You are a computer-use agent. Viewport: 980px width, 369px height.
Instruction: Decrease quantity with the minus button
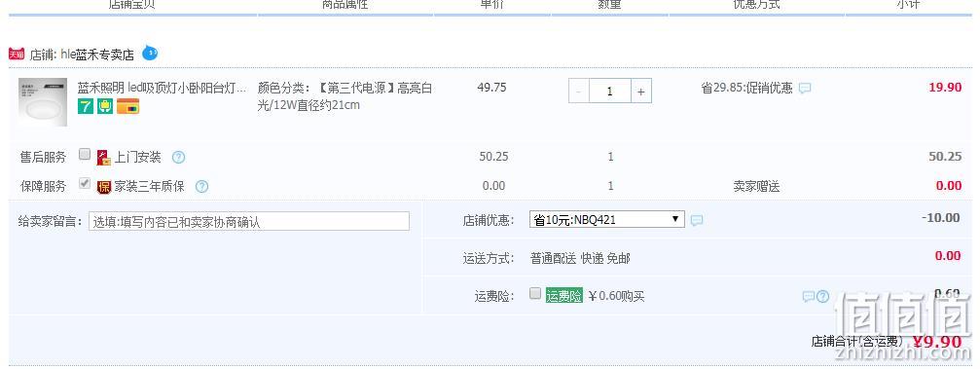579,92
